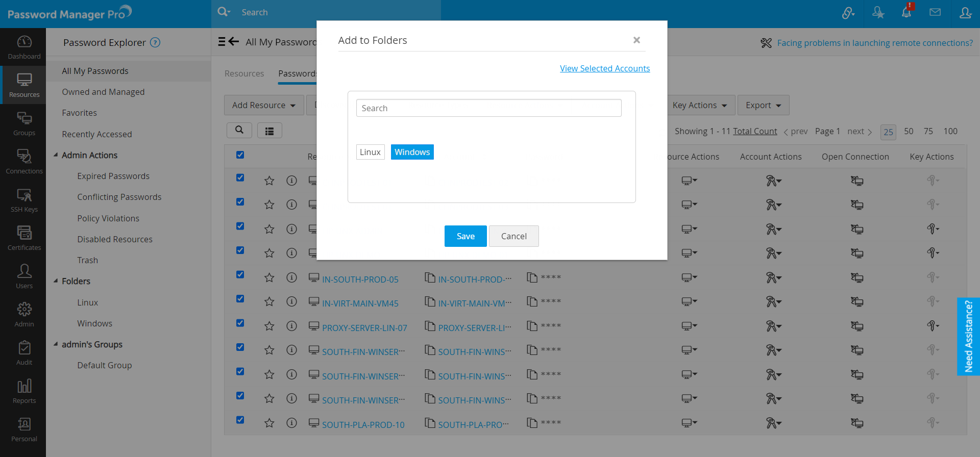
Task: Uncheck the SOUTH-PLA-PROD-10 row checkbox
Action: click(x=240, y=420)
